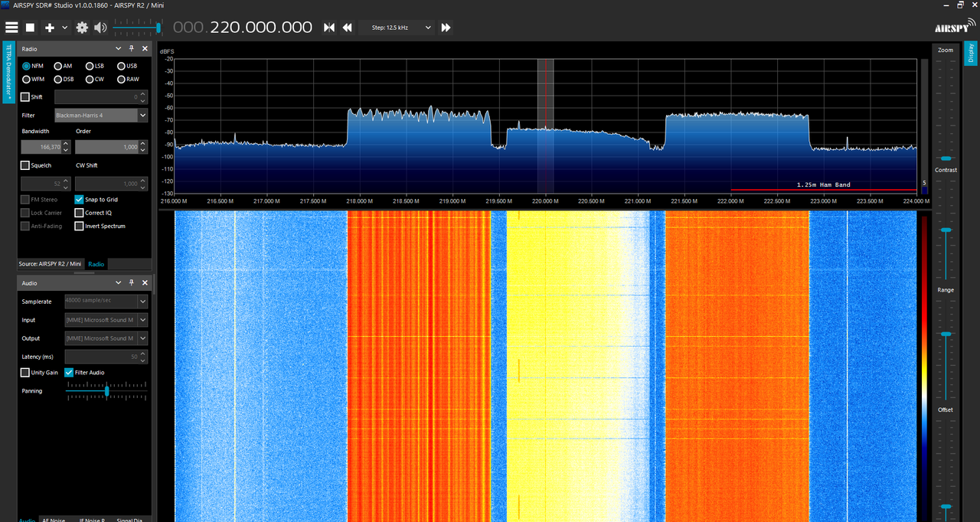Screen dimensions: 980x522
Task: Collapse the Radio panel using its chevron
Action: pos(119,48)
